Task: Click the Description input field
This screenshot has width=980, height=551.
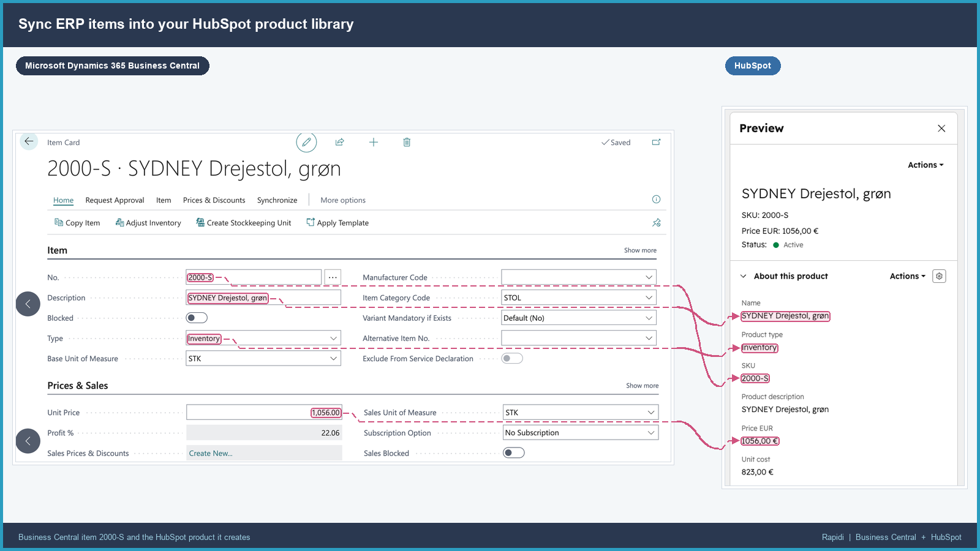Action: tap(263, 298)
